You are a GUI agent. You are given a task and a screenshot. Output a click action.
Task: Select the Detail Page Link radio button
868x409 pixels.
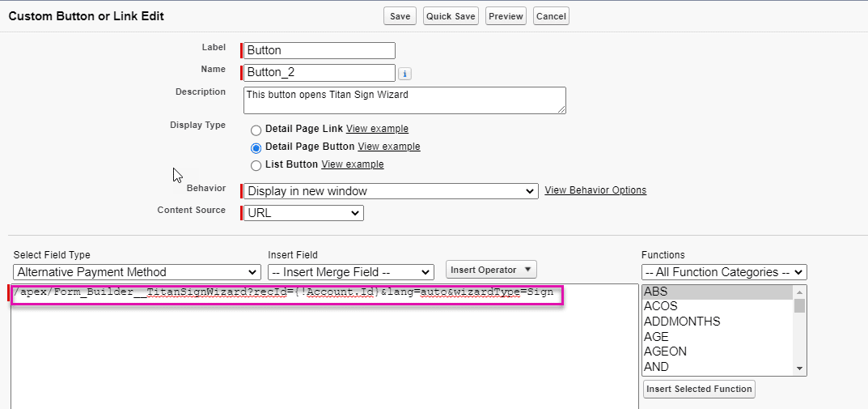tap(256, 130)
